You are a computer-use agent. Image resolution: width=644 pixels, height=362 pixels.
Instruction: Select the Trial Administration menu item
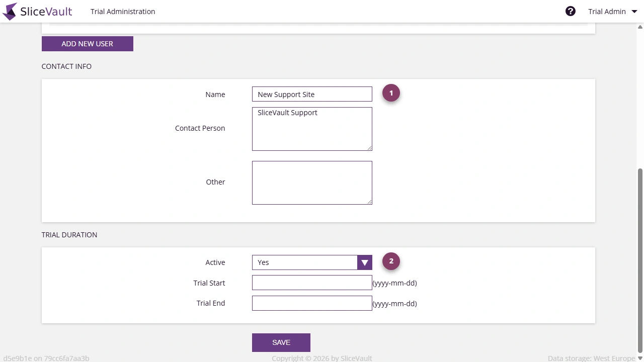coord(122,11)
